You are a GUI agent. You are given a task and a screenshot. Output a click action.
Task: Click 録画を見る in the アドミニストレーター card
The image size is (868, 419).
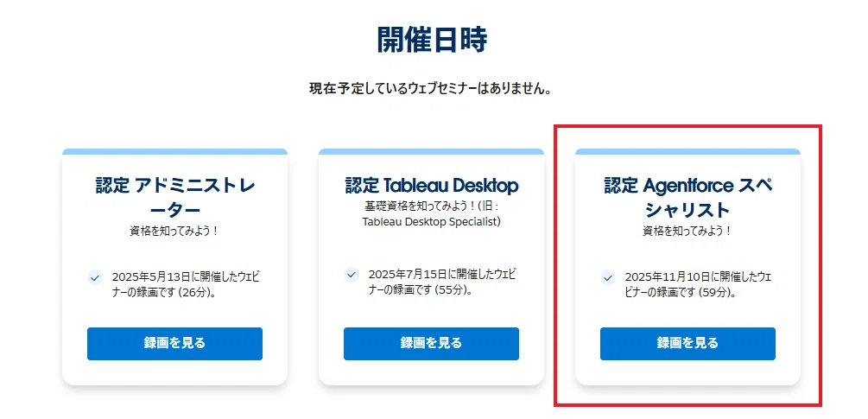click(174, 343)
